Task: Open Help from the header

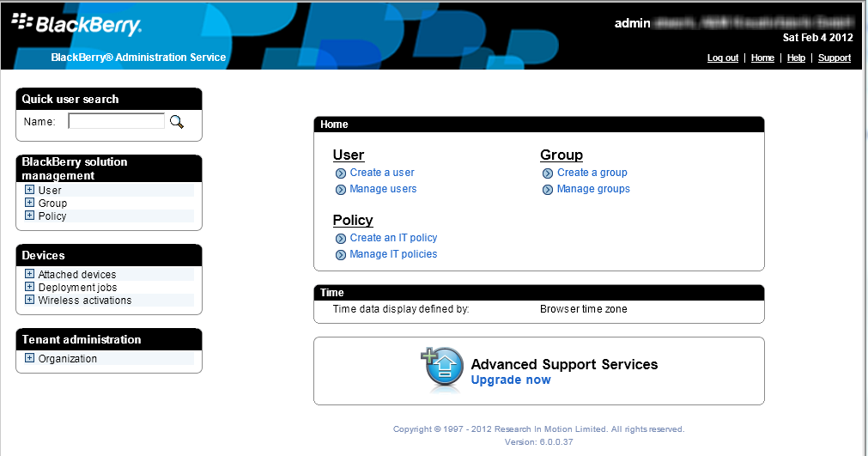Action: click(796, 58)
